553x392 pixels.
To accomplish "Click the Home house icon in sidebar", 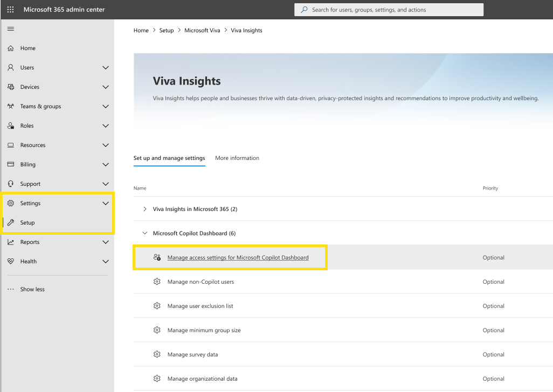I will (11, 48).
